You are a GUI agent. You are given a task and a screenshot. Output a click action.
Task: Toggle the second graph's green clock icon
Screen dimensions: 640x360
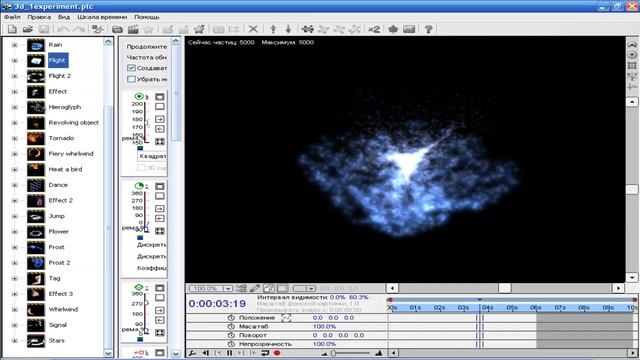[139, 186]
